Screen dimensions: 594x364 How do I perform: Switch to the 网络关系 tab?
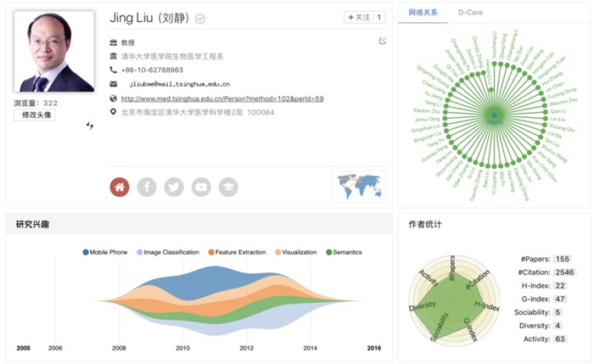click(423, 13)
